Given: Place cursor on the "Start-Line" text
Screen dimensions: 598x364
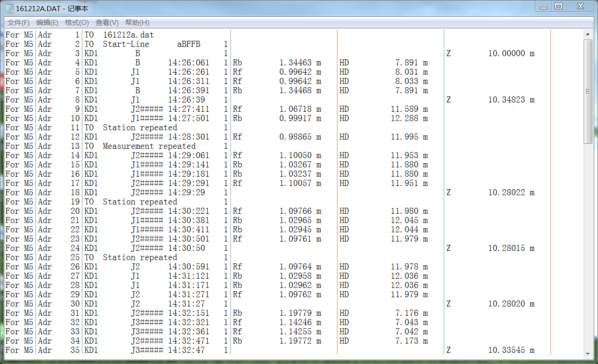Looking at the screenshot, I should click(x=126, y=44).
